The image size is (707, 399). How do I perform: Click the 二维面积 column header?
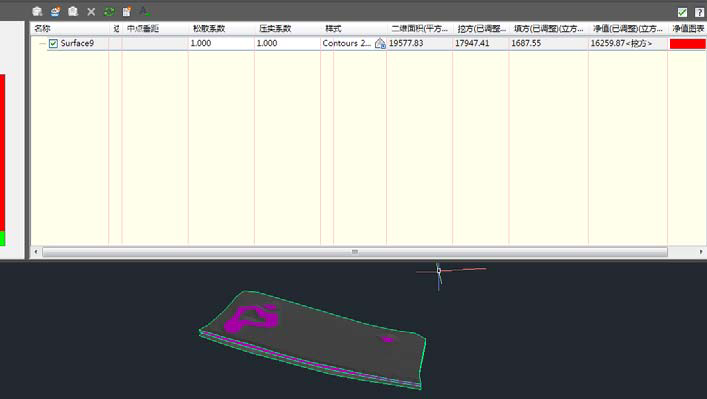click(x=419, y=28)
